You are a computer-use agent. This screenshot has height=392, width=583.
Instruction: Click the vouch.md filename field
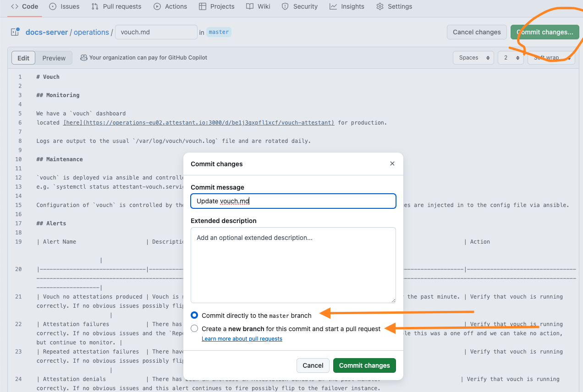click(156, 32)
